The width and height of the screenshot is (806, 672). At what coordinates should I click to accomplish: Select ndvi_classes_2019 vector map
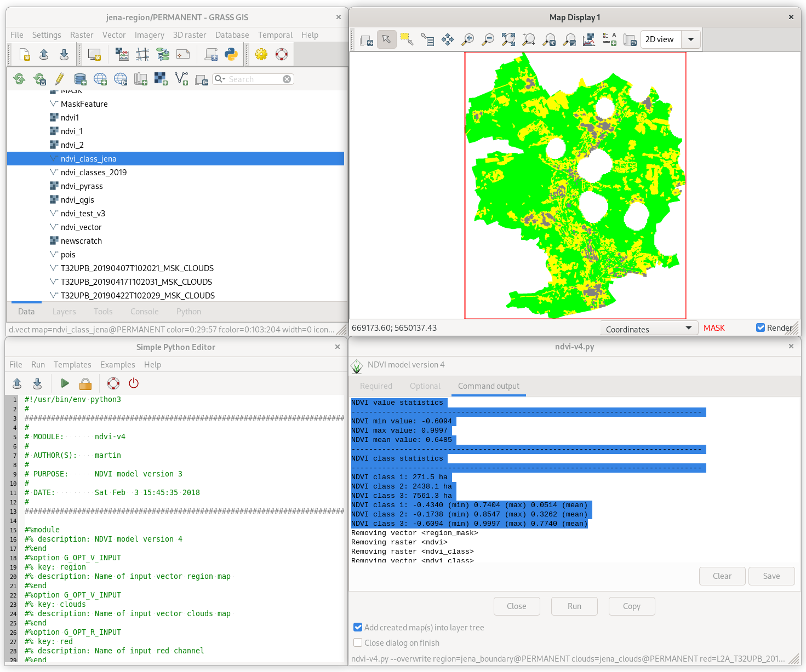(x=94, y=173)
